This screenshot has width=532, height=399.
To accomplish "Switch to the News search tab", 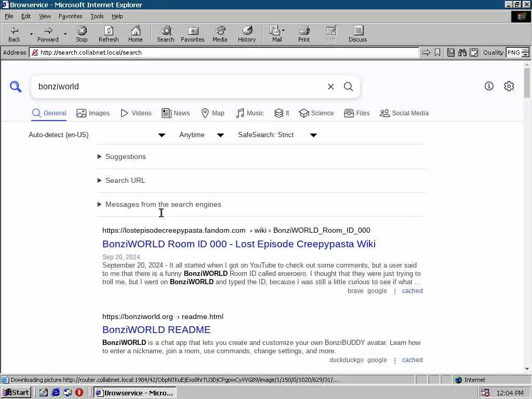I will pyautogui.click(x=176, y=113).
